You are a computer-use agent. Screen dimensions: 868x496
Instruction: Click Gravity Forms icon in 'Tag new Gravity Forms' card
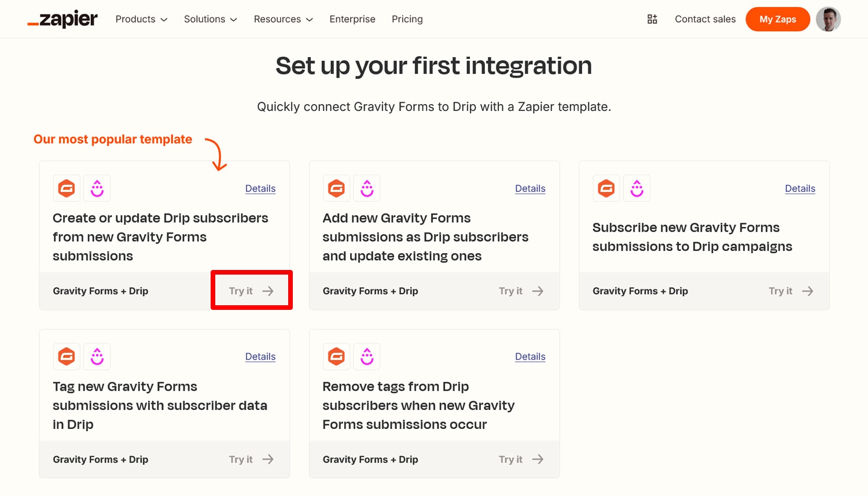coord(67,357)
